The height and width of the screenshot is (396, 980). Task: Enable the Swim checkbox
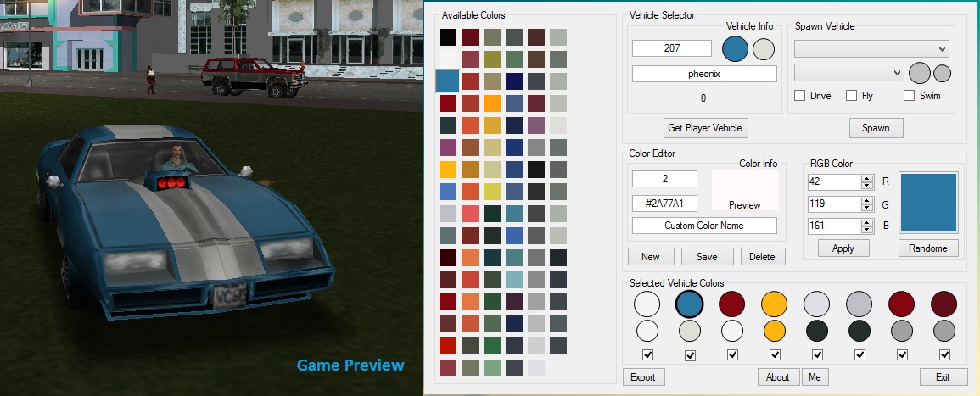pos(910,96)
